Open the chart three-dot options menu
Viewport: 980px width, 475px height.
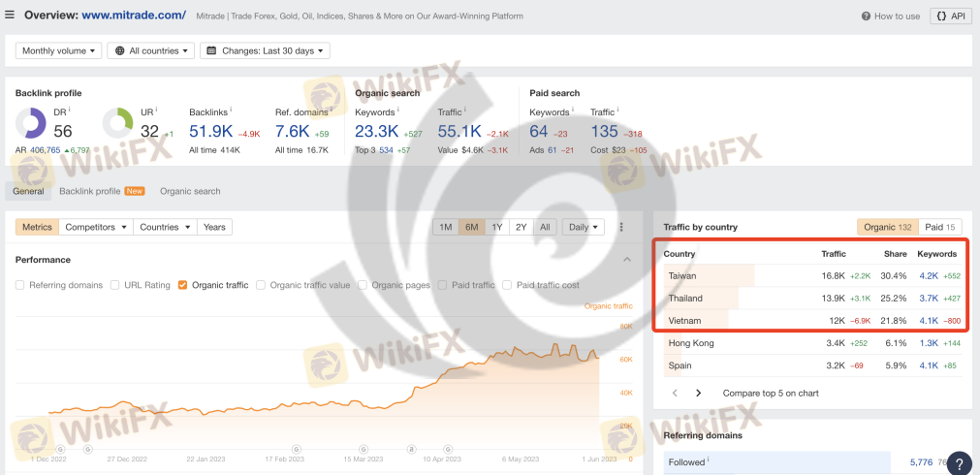pyautogui.click(x=620, y=227)
